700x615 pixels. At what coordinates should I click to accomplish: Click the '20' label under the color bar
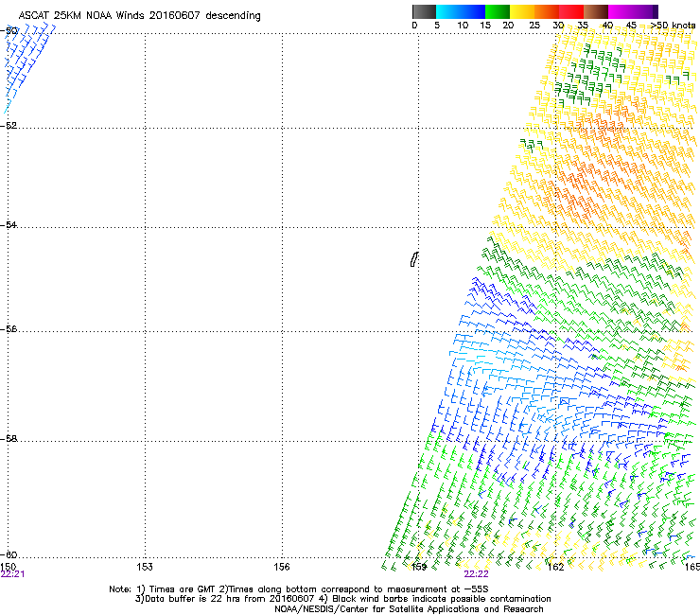508,25
